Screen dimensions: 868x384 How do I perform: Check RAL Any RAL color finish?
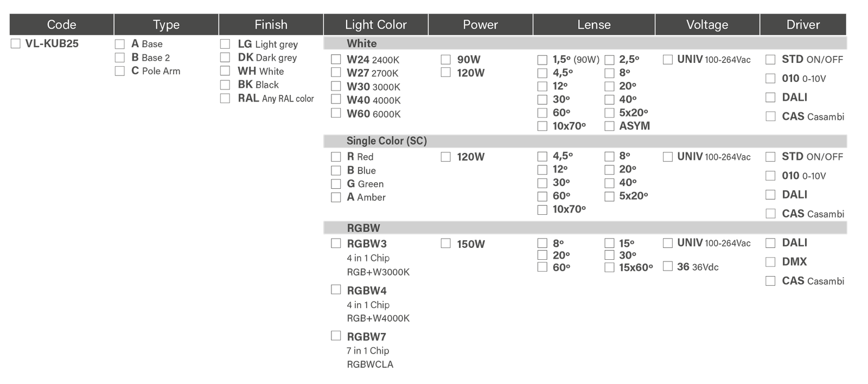(x=225, y=99)
